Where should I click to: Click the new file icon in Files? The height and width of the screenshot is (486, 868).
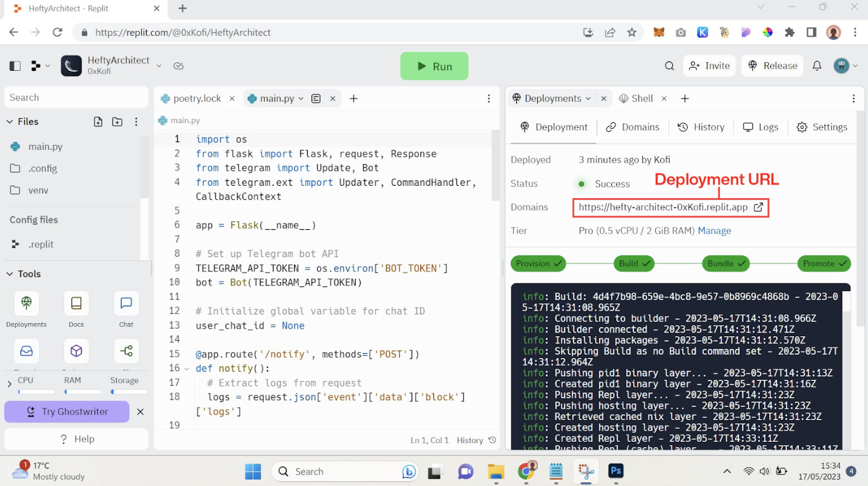tap(98, 122)
